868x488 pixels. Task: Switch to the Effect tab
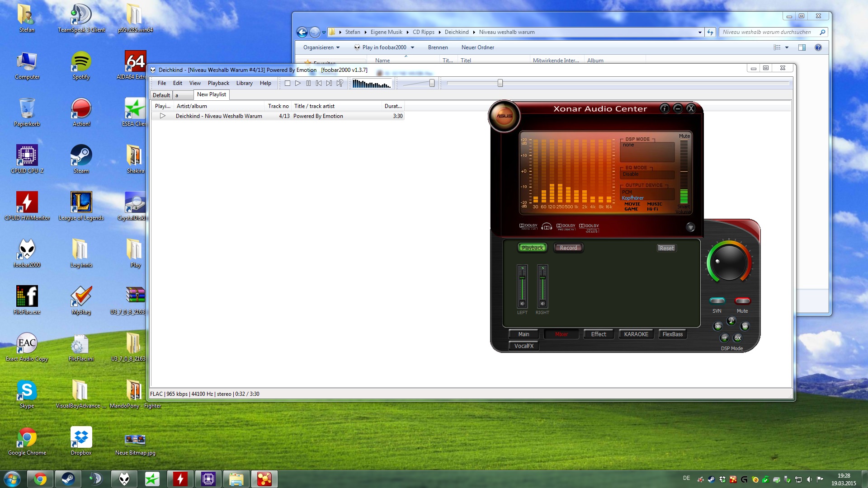[x=598, y=334]
